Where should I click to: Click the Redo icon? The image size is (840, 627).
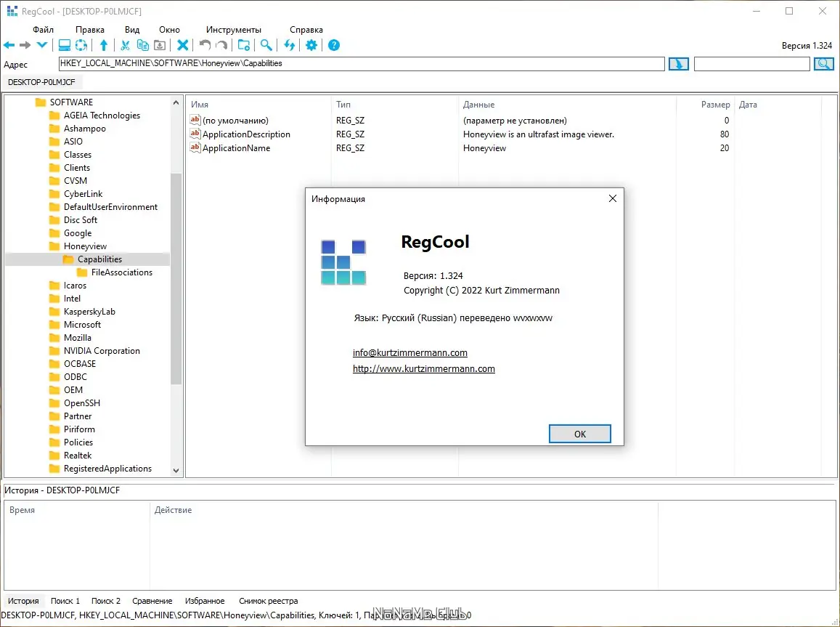click(x=221, y=46)
